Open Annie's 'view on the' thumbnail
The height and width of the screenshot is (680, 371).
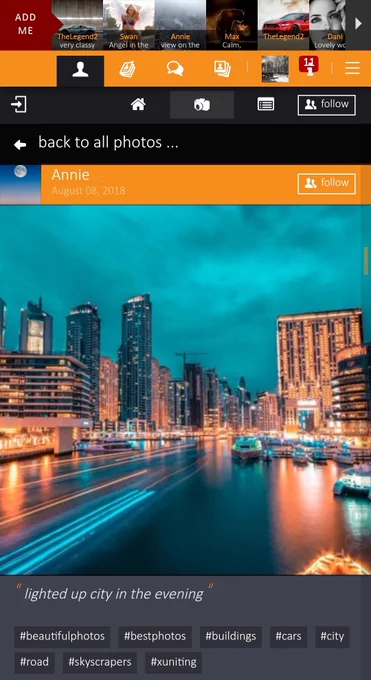pos(180,25)
